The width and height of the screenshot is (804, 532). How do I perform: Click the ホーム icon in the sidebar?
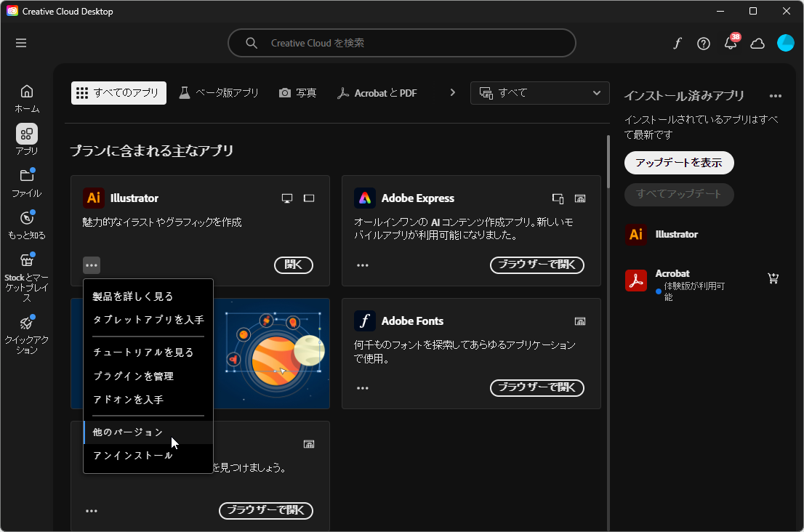26,91
